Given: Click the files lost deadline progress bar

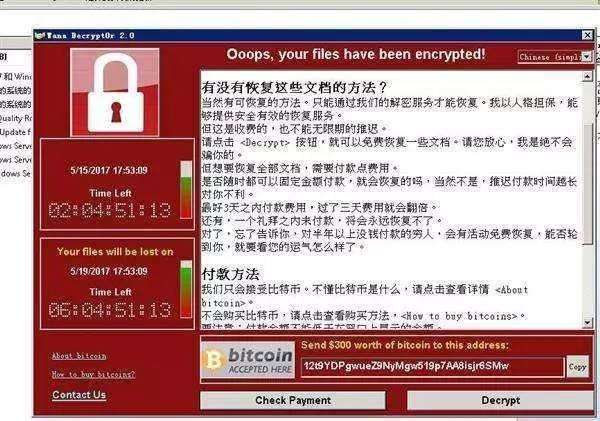Looking at the screenshot, I should coord(186,289).
